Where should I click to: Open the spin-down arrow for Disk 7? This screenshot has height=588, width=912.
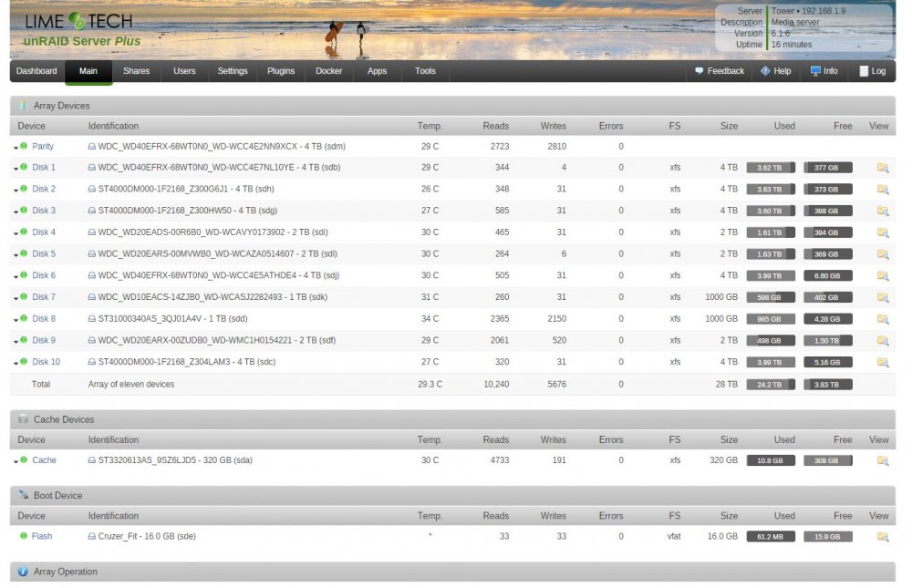tap(16, 299)
